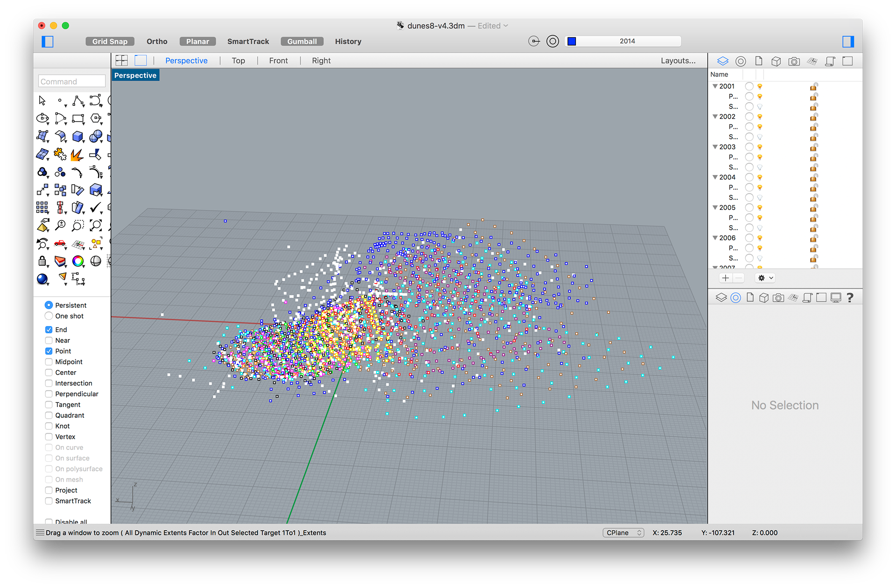This screenshot has height=588, width=896.
Task: Toggle the lightbulb visibility for layer 2001
Action: click(x=760, y=86)
